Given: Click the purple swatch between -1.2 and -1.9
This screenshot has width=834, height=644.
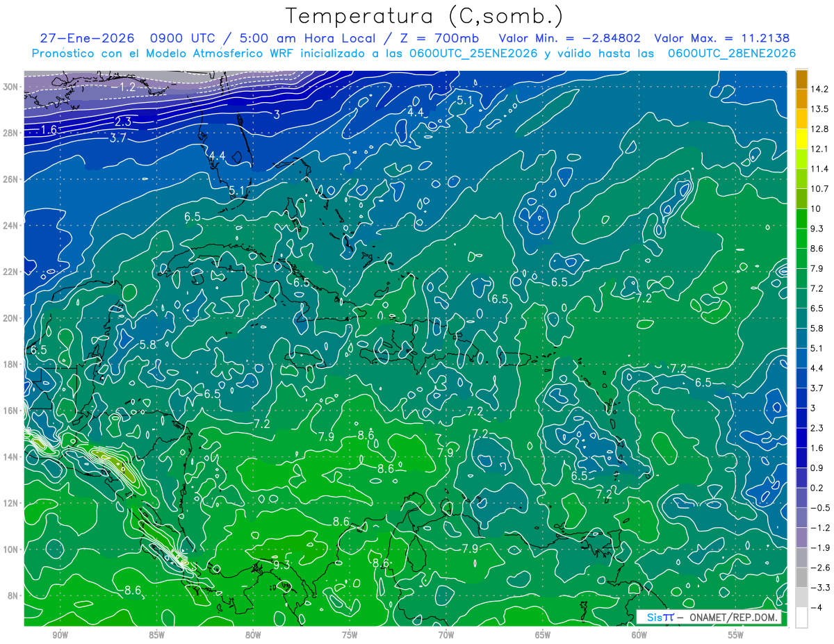Looking at the screenshot, I should [x=801, y=538].
